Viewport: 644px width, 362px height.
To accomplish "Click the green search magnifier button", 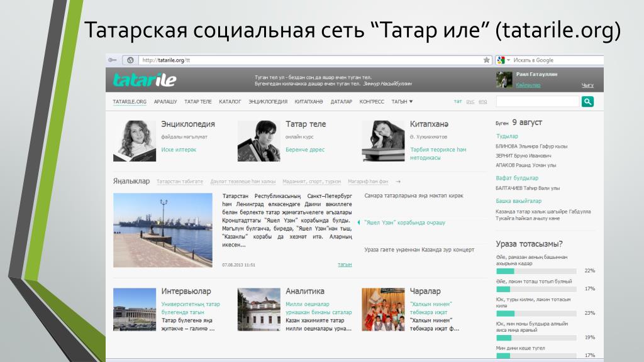I will (x=587, y=101).
